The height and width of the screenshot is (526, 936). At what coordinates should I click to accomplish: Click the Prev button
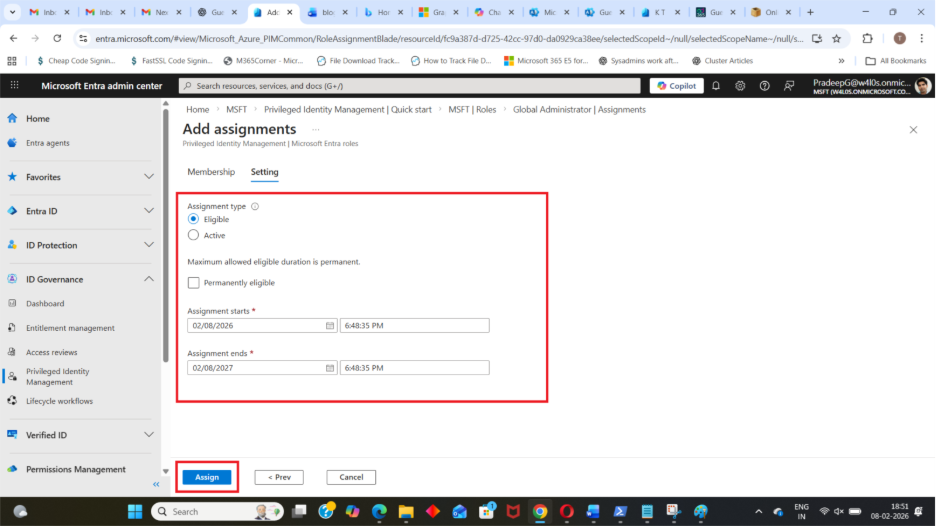[279, 477]
